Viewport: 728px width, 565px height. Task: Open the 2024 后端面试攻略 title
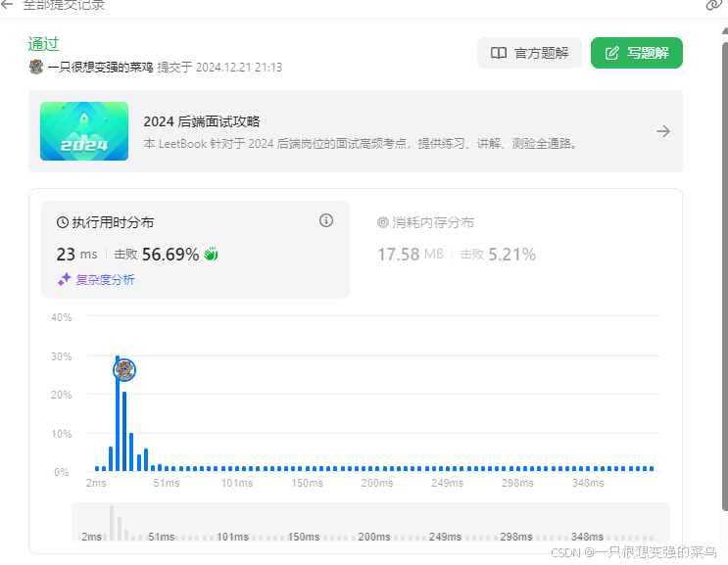pos(202,121)
